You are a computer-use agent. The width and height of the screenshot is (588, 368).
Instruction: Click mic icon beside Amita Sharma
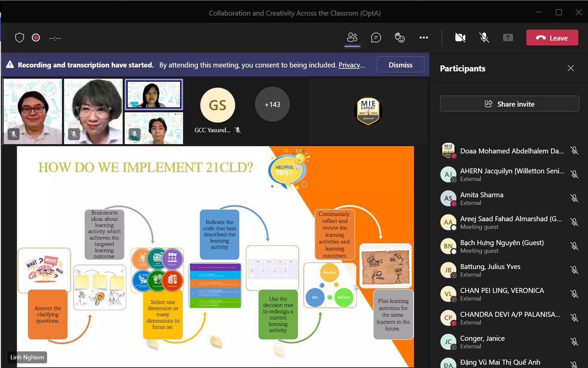point(574,198)
